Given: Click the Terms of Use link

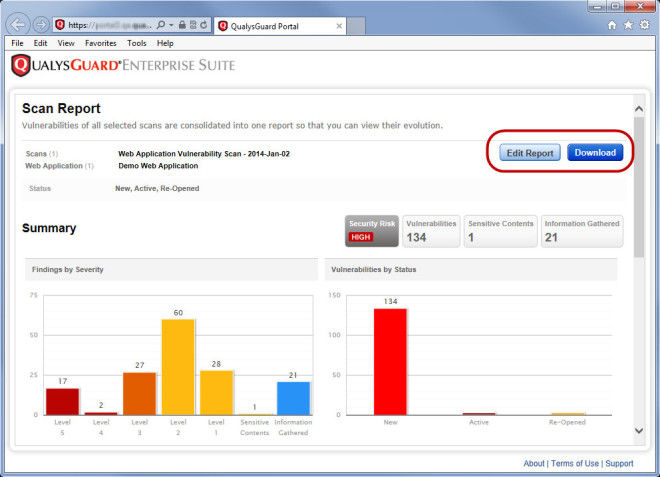Looking at the screenshot, I should pos(575,463).
